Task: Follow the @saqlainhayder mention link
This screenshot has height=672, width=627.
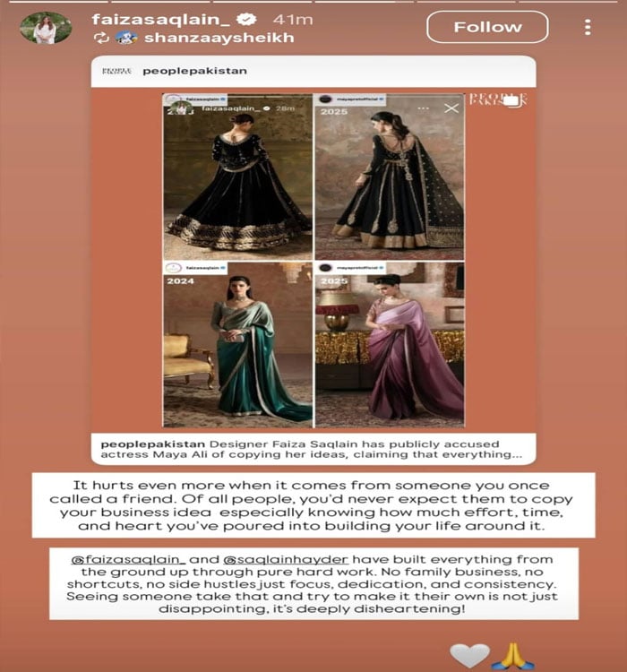Action: 286,560
